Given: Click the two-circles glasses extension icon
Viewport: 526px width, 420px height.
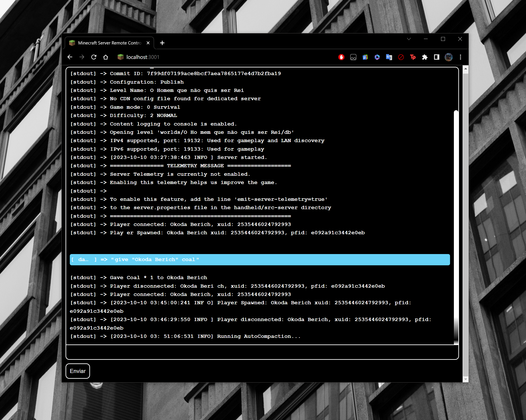Looking at the screenshot, I should (353, 57).
